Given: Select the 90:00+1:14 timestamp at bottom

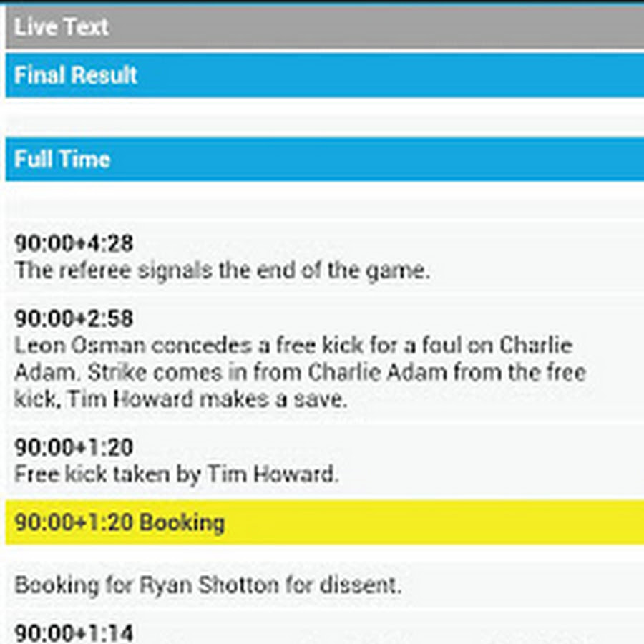Looking at the screenshot, I should point(74,633).
